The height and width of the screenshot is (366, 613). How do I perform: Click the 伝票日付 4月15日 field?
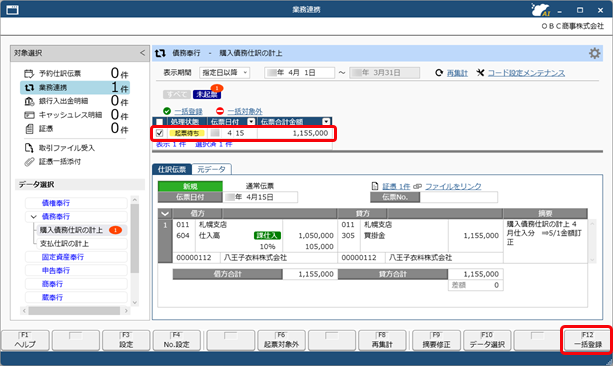pos(260,197)
